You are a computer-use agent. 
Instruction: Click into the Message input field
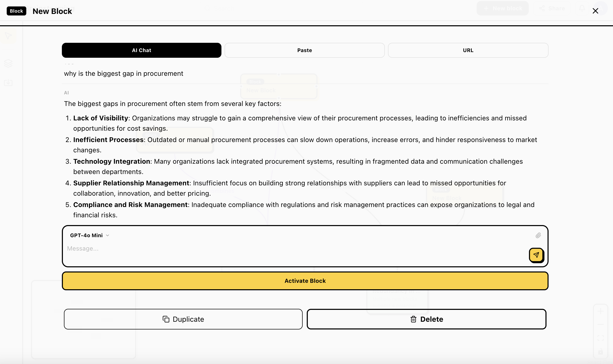(294, 249)
